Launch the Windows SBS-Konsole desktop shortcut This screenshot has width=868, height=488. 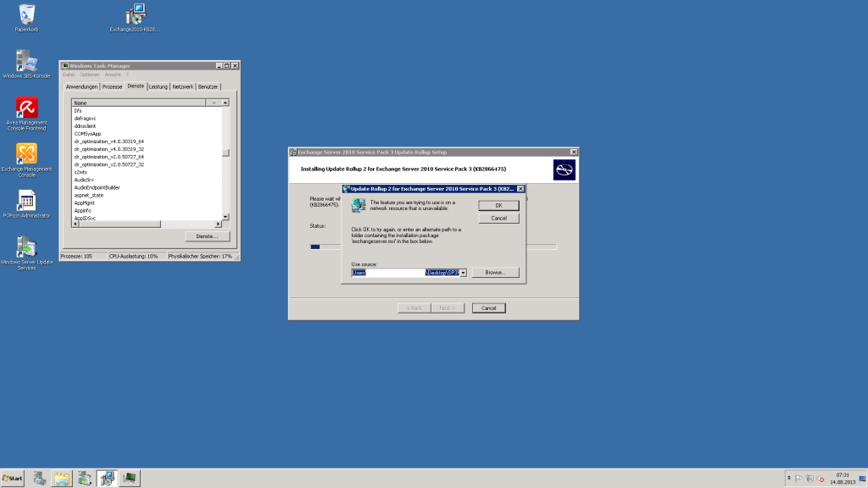point(26,64)
